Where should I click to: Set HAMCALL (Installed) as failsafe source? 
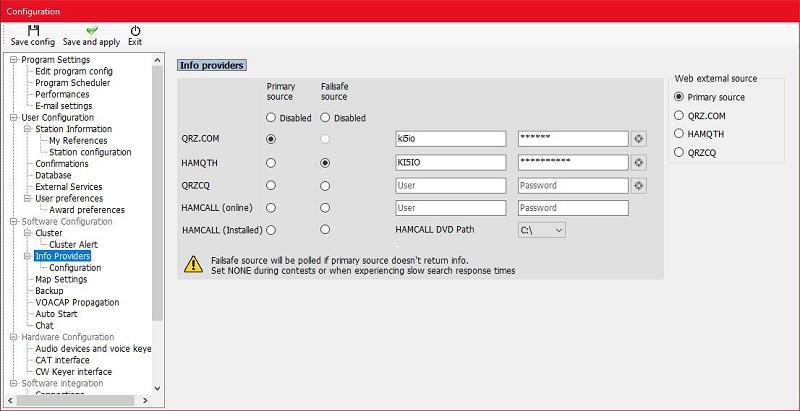point(325,230)
